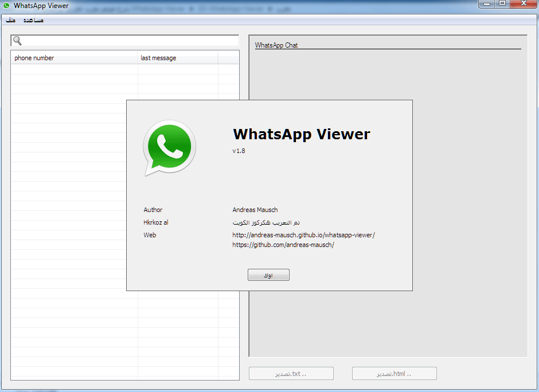Click the اوك (OK) button in About dialog
The height and width of the screenshot is (392, 539).
click(x=268, y=275)
